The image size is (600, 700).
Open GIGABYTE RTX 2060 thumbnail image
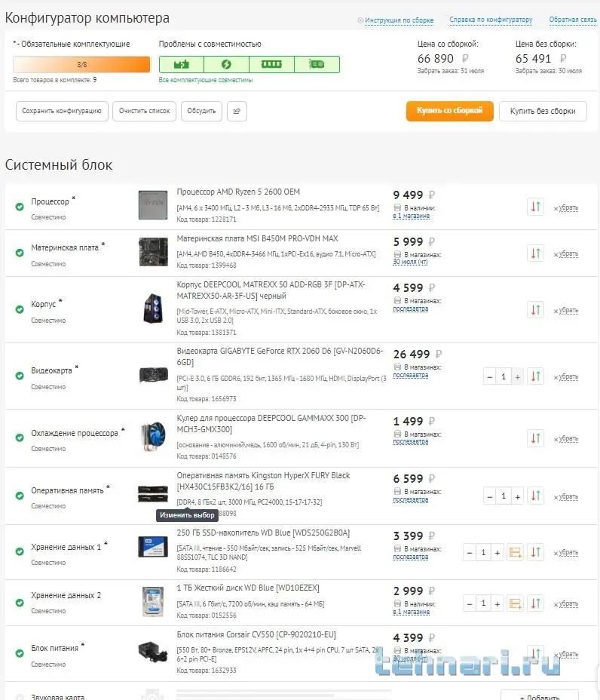point(154,375)
